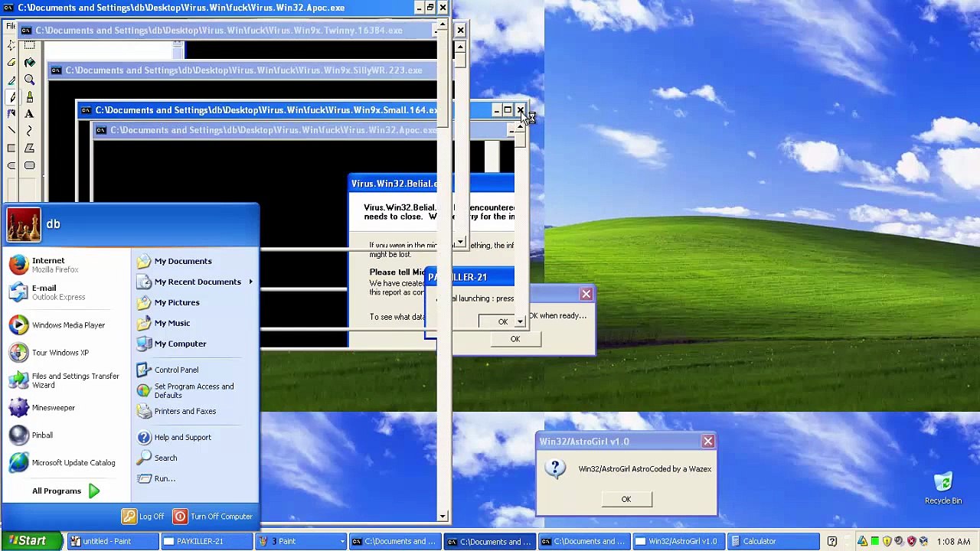Maximize the Virus.Win9x.Small.164 console window
This screenshot has width=980, height=551.
[508, 111]
